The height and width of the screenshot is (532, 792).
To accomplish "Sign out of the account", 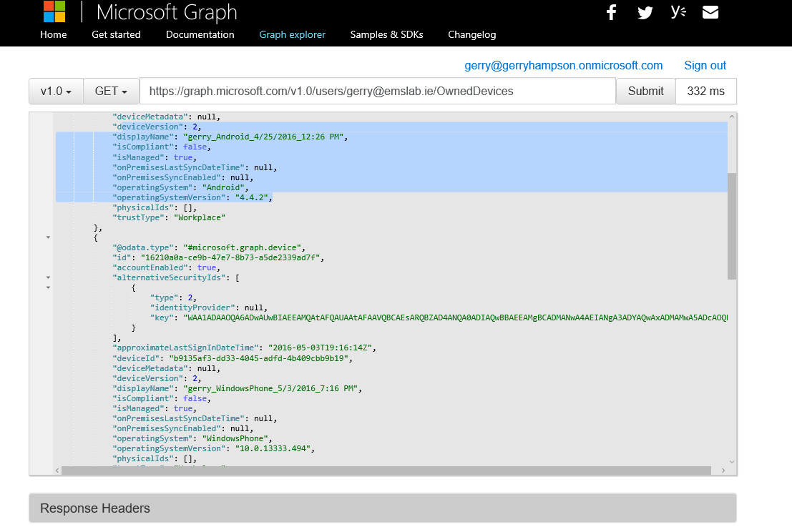I will (705, 65).
